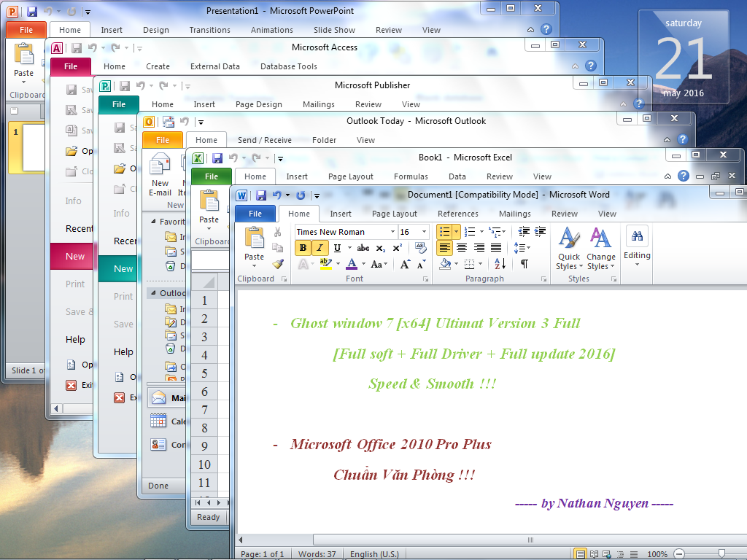747x560 pixels.
Task: Click Save in Word's Quick Access Toolbar
Action: pyautogui.click(x=261, y=195)
